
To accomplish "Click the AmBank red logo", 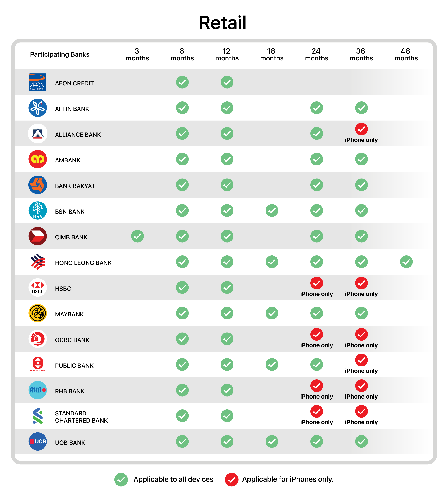I will coord(38,159).
